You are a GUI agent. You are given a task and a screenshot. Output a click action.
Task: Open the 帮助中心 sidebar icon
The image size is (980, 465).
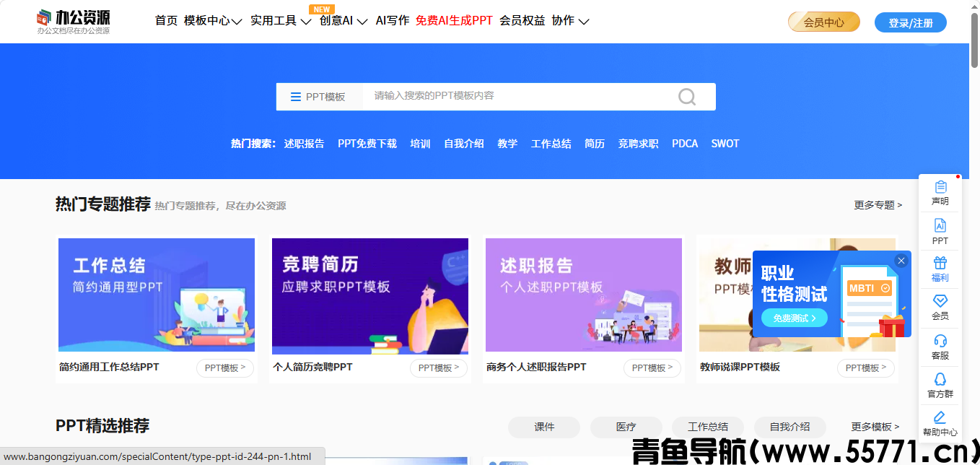pos(940,424)
